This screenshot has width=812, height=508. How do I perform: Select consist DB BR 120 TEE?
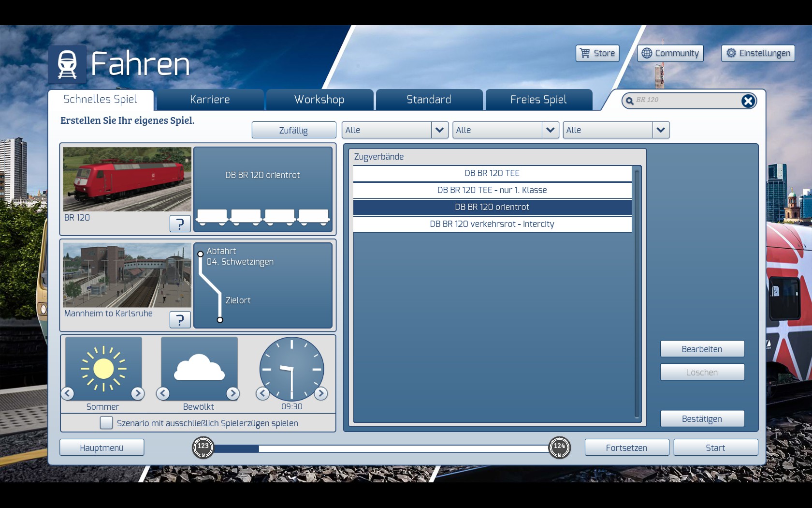[x=493, y=173]
